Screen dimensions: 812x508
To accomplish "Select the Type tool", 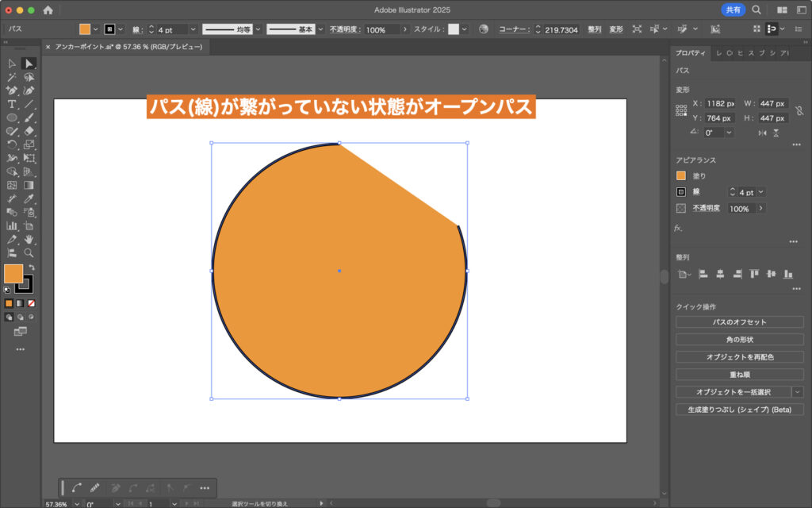I will [10, 105].
